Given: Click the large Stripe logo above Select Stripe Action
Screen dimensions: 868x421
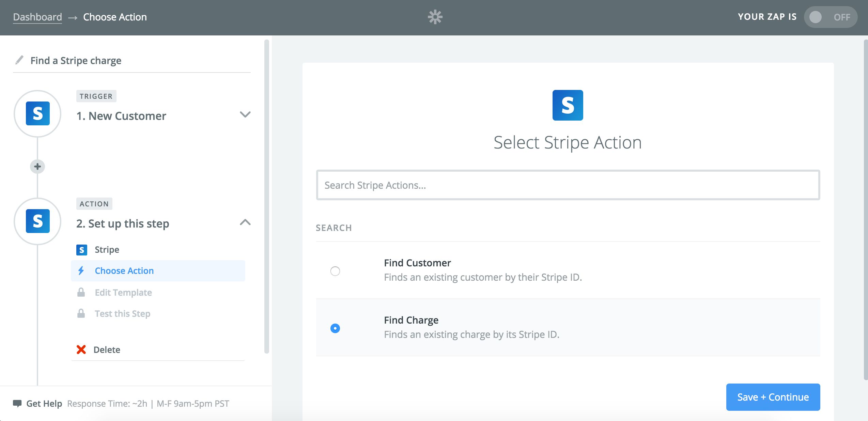Looking at the screenshot, I should pyautogui.click(x=568, y=105).
